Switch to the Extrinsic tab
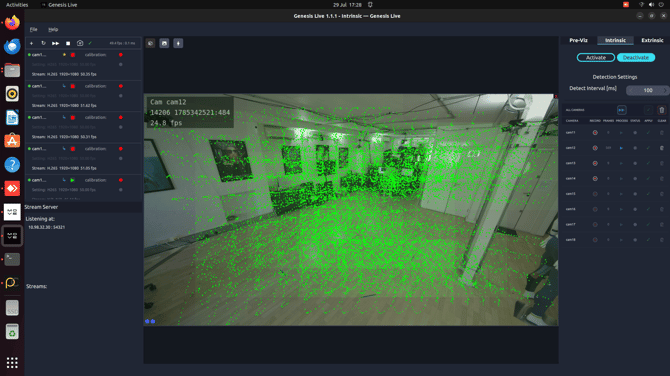Screen dimensions: 670x376 (652, 40)
